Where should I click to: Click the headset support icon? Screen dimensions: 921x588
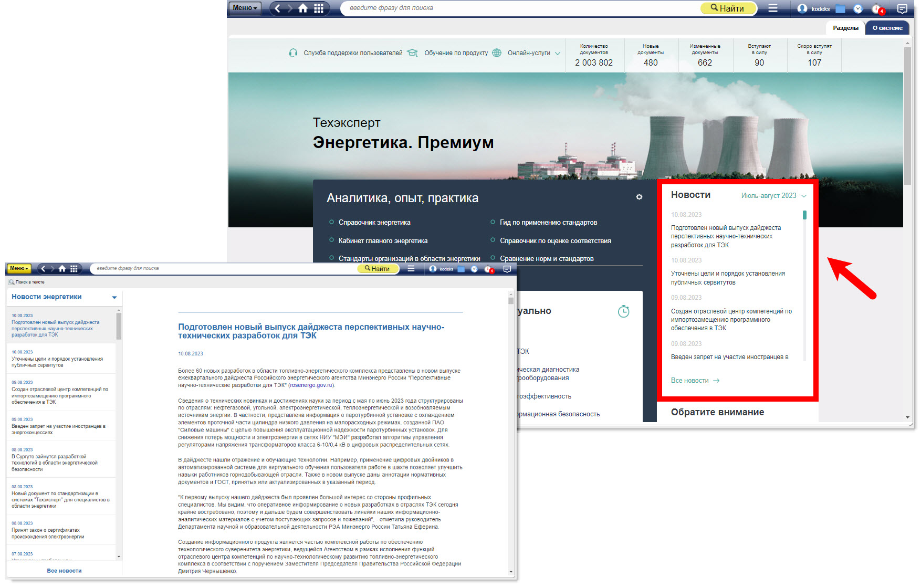[x=294, y=53]
